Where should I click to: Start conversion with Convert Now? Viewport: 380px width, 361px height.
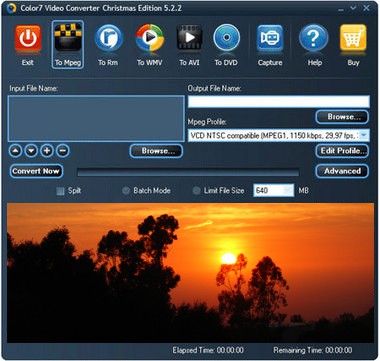point(36,171)
